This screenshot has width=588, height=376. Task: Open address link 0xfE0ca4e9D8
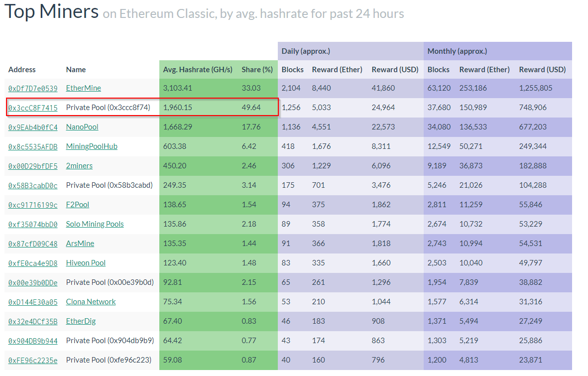pyautogui.click(x=33, y=263)
